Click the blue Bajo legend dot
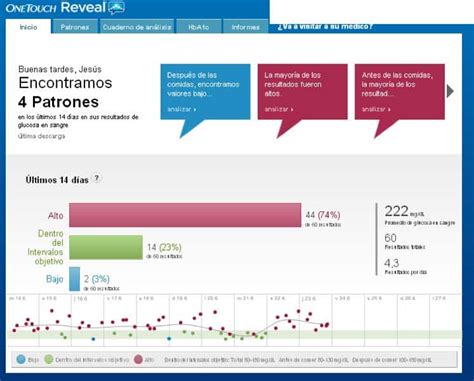The width and height of the screenshot is (474, 381). pyautogui.click(x=21, y=360)
